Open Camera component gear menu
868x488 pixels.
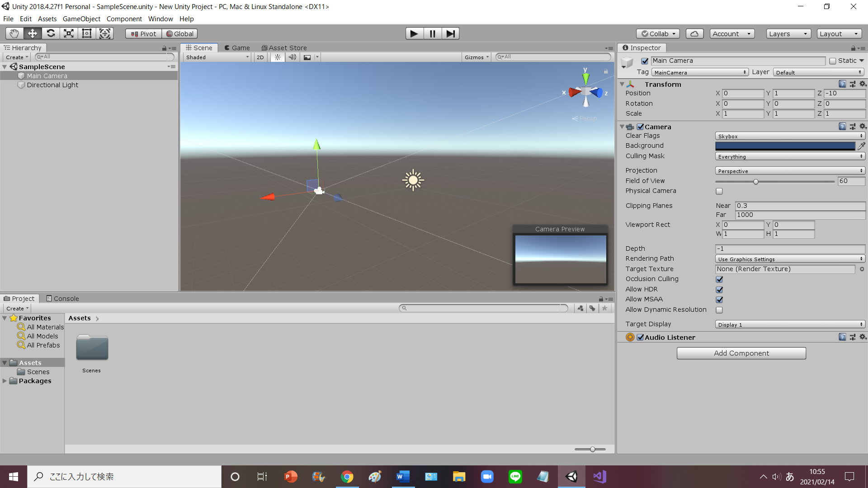tap(863, 127)
